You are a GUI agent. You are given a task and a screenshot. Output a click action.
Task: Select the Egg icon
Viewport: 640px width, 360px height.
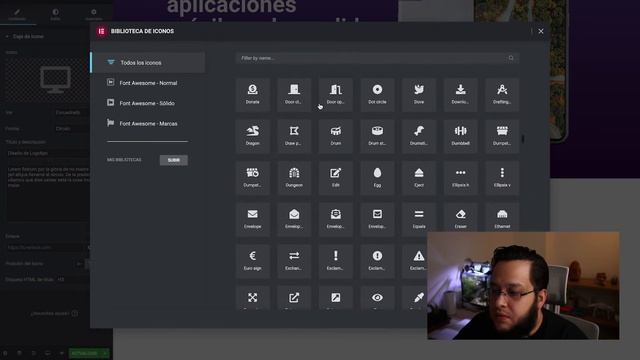[377, 178]
